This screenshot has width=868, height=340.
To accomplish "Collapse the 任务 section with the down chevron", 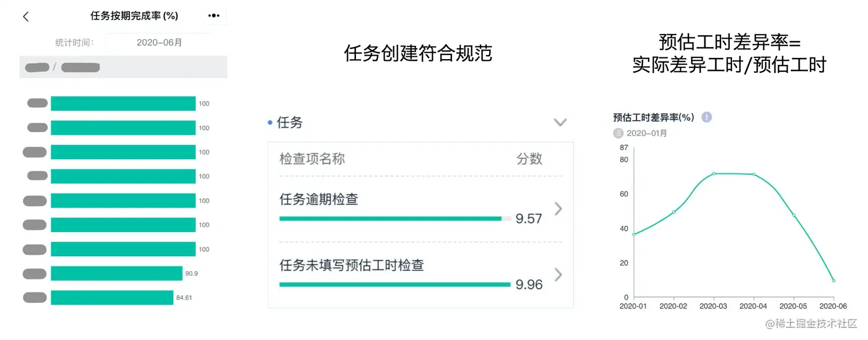I will (x=560, y=122).
